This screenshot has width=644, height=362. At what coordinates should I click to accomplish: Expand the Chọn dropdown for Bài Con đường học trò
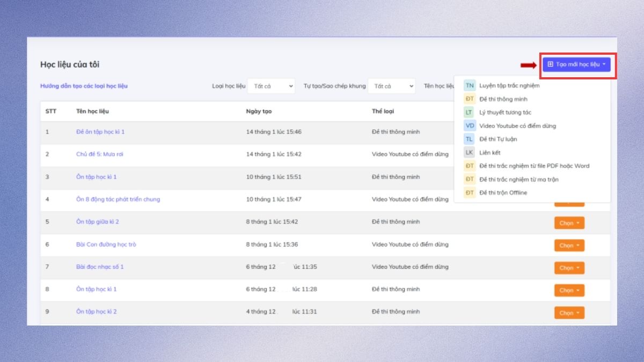(569, 246)
